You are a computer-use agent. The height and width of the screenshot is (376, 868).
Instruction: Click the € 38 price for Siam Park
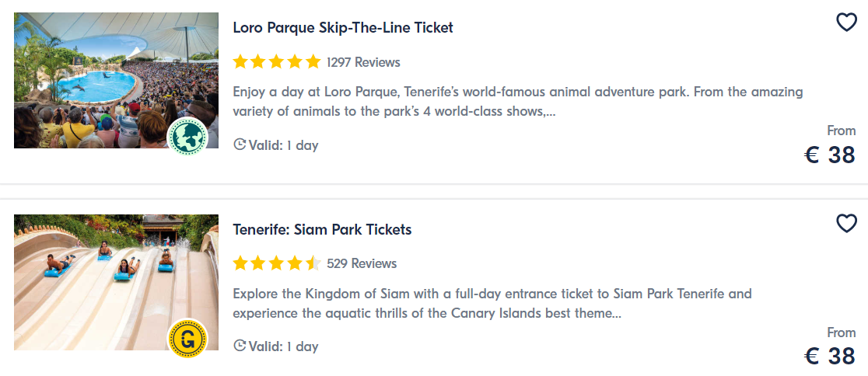(830, 357)
